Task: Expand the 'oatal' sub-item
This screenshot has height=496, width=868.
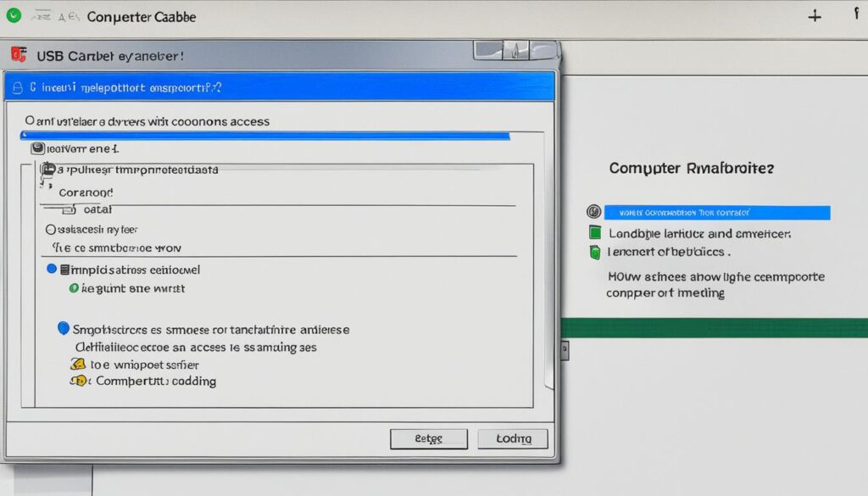Action: [x=68, y=209]
